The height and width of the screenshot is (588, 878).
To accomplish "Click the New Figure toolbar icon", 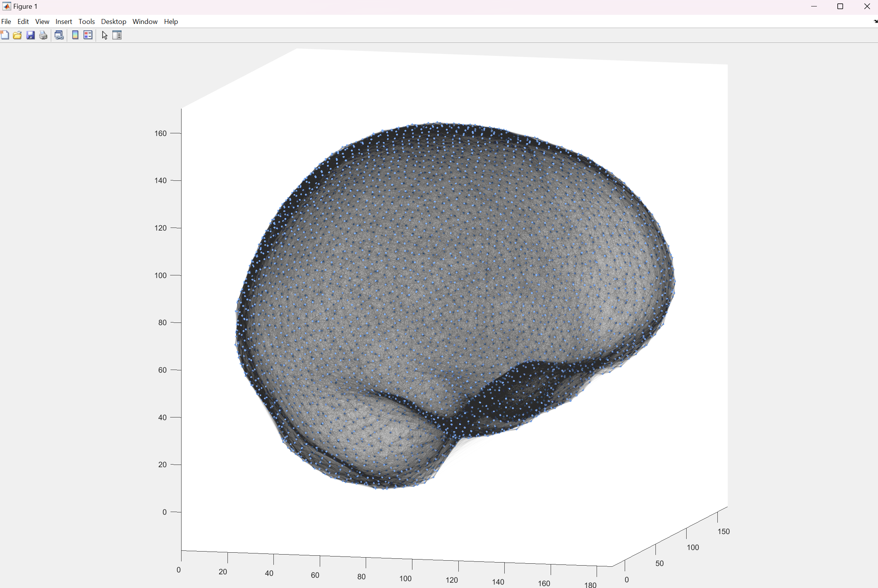I will 5,35.
